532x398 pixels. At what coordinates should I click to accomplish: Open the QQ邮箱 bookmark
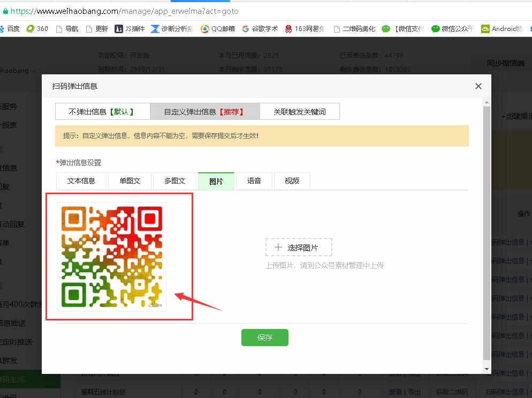click(218, 29)
